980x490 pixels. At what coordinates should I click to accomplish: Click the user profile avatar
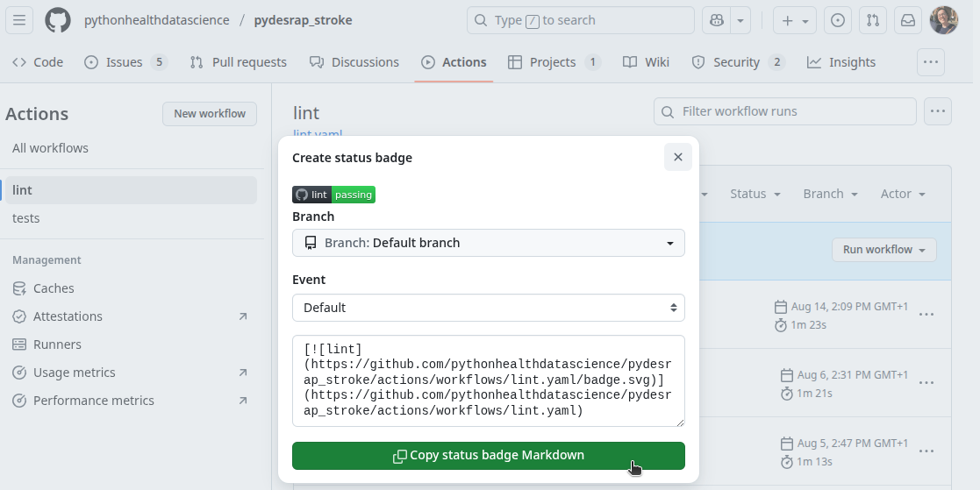tap(944, 20)
